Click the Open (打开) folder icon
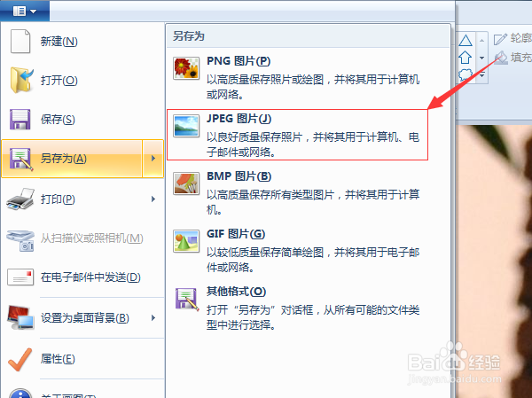Screen dimensions: 532x398 pos(21,80)
